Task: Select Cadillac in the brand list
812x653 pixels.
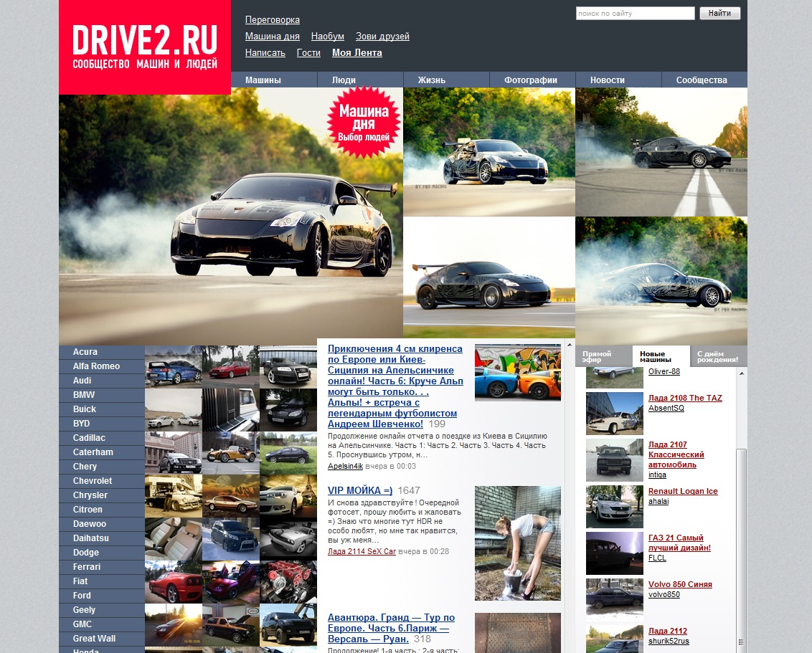Action: pos(102,438)
